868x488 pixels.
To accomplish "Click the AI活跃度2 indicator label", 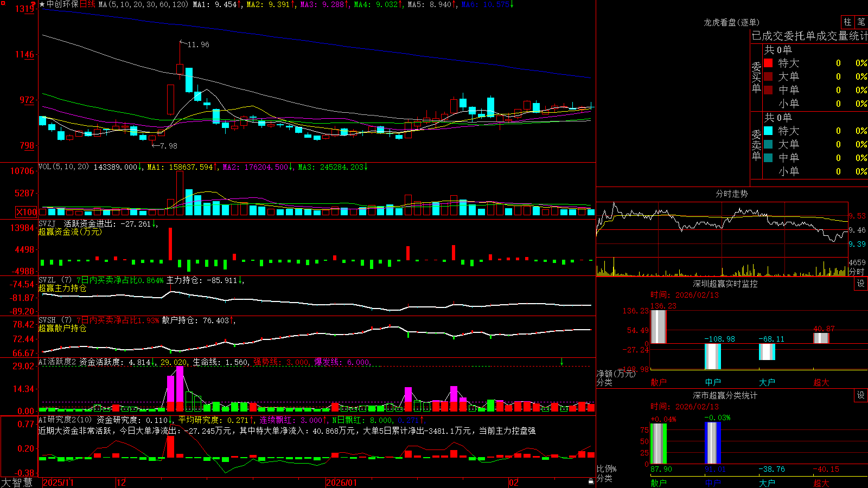I will pyautogui.click(x=58, y=362).
